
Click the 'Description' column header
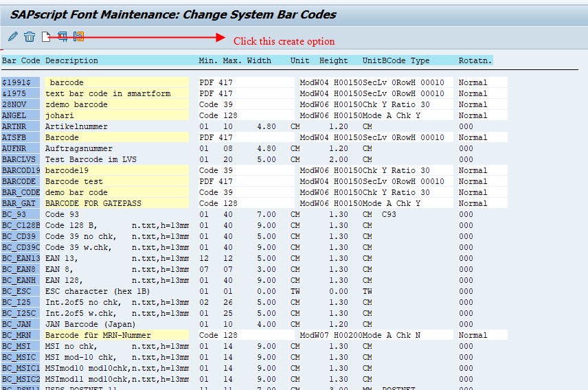tap(71, 60)
